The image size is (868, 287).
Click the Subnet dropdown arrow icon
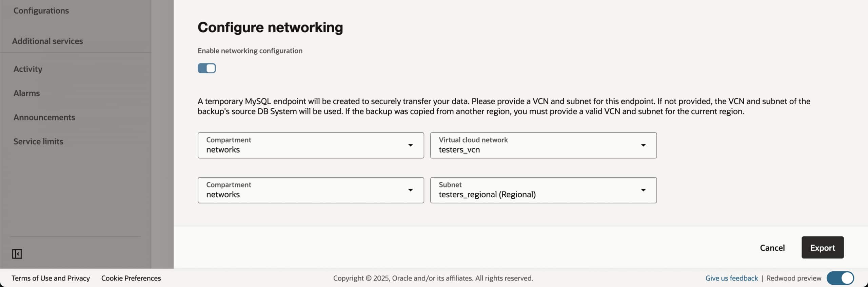coord(643,190)
